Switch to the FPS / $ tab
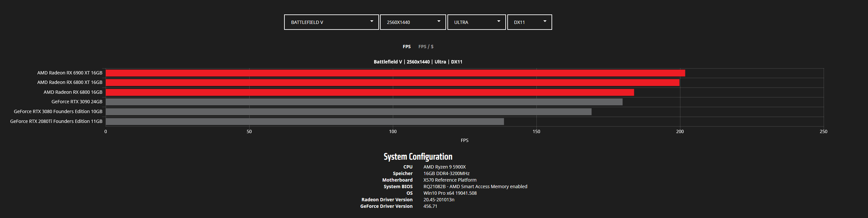The width and height of the screenshot is (868, 218). 426,47
